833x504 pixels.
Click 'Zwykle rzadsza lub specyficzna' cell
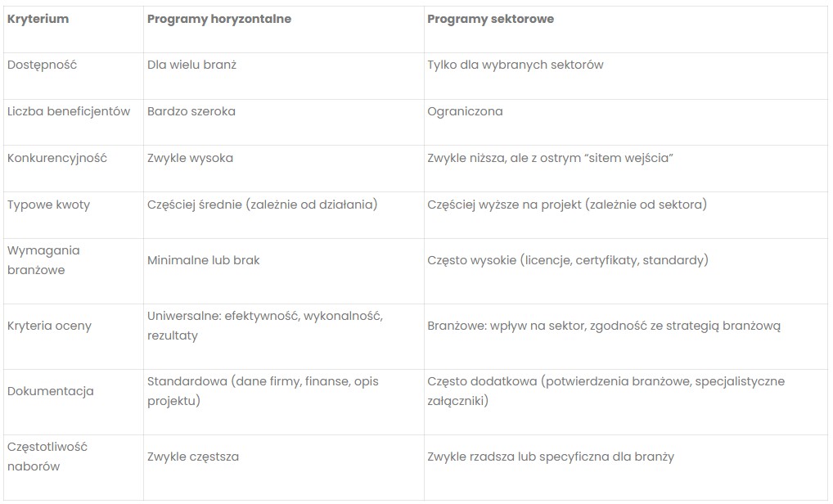pyautogui.click(x=550, y=457)
